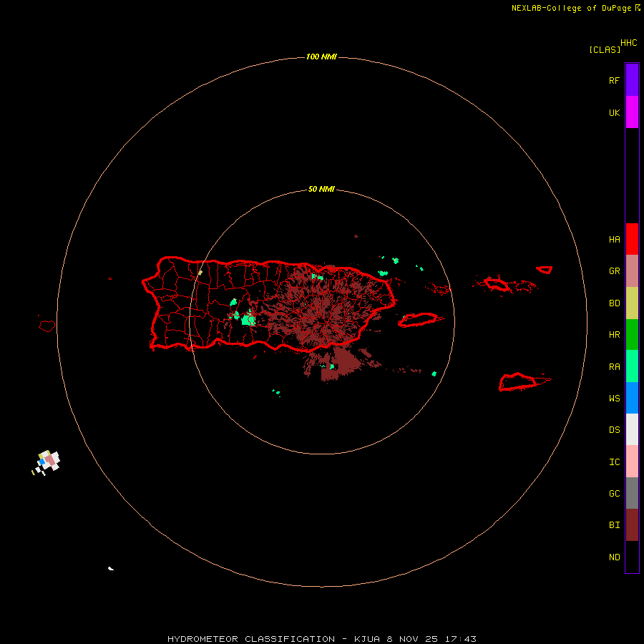644x644 pixels.
Task: Click the green rain cell southeast near 50 NMI ring
Action: [434, 374]
